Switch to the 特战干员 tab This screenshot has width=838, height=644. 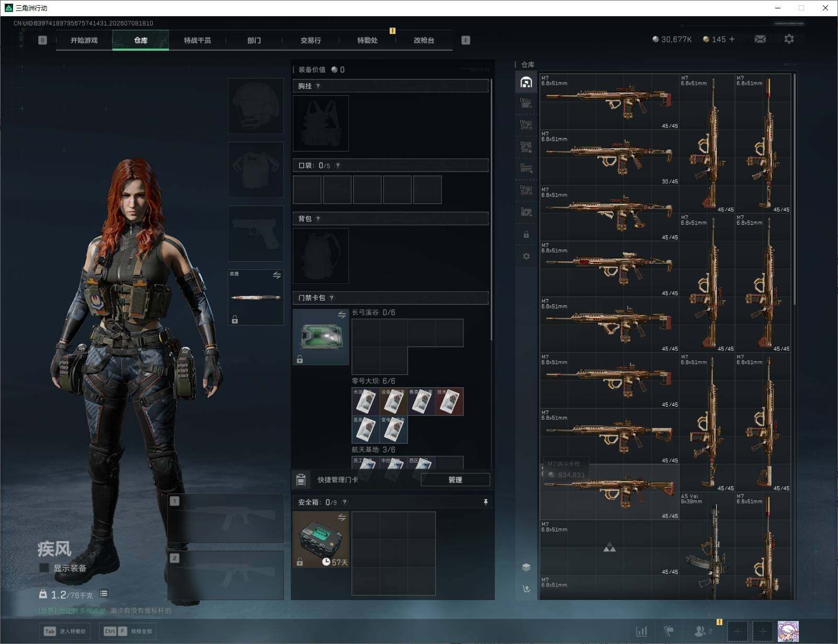tap(197, 40)
